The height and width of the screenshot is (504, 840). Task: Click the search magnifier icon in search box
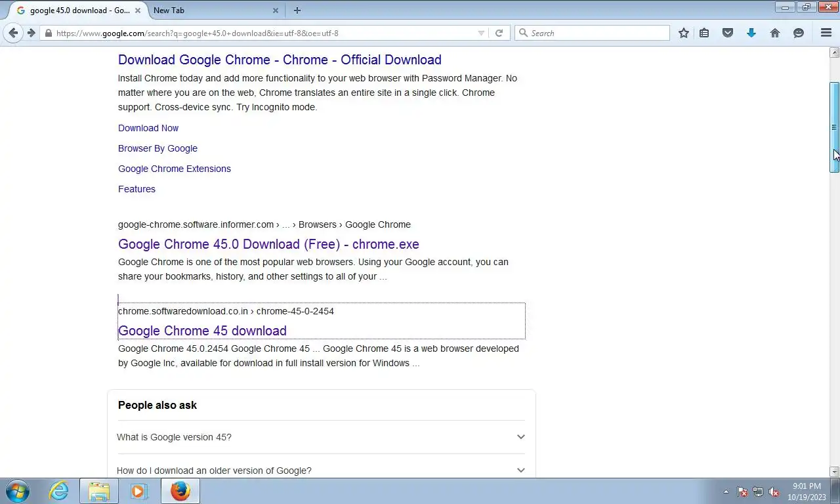pos(523,33)
